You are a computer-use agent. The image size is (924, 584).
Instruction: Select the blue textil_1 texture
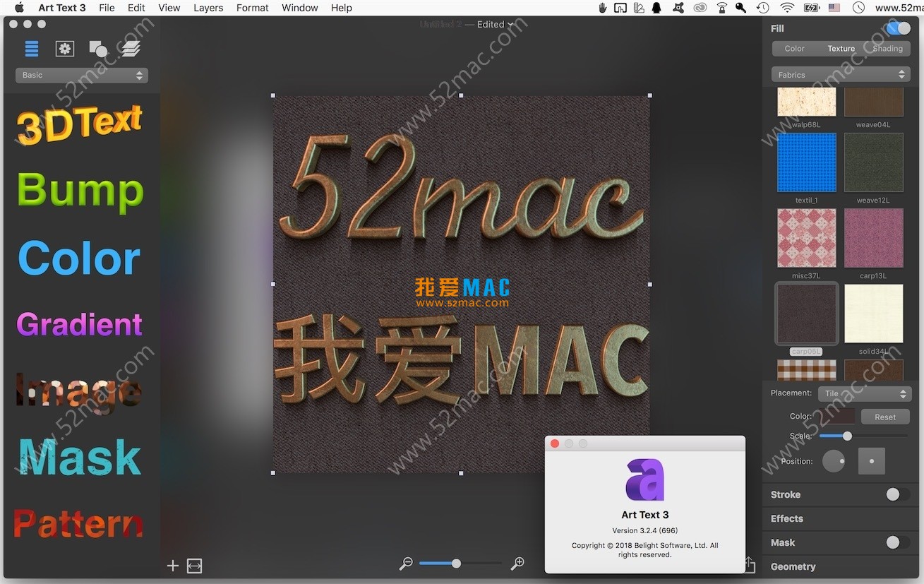pos(807,162)
